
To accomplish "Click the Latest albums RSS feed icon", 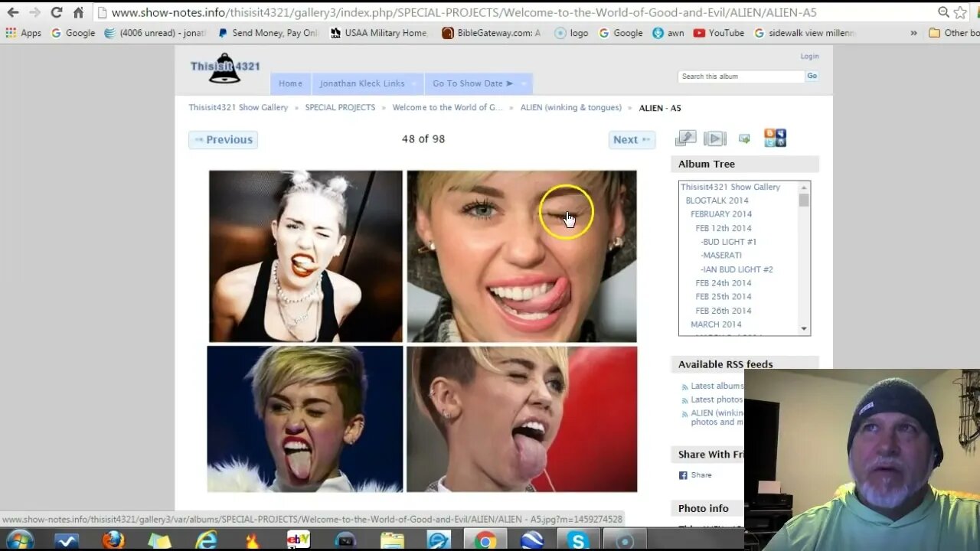I will [x=684, y=386].
